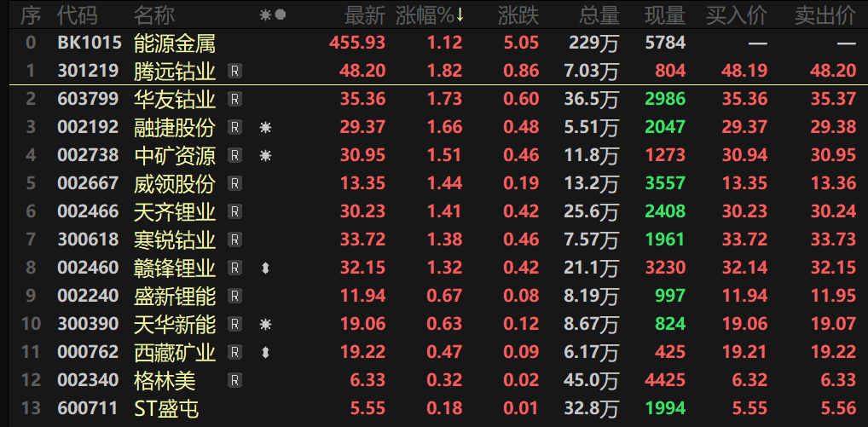The image size is (868, 427).
Task: Sort by 买入价 column header
Action: click(x=737, y=16)
